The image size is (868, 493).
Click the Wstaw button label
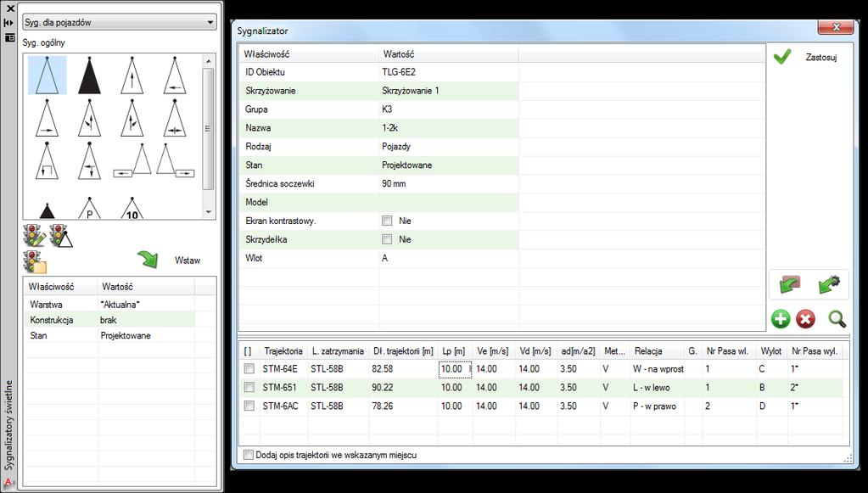coord(188,260)
